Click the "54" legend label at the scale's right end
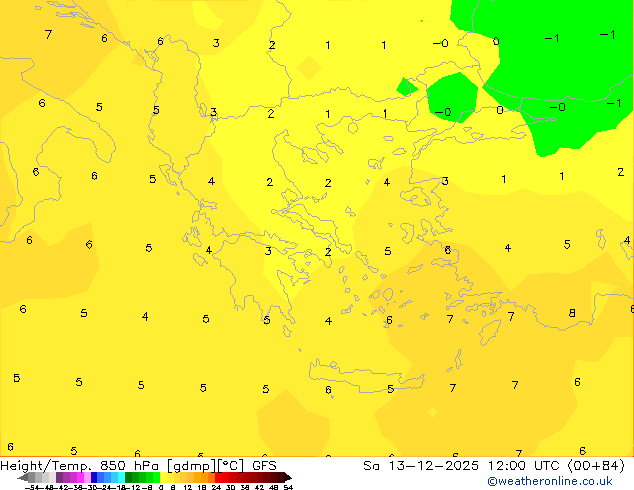The image size is (634, 490). [288, 488]
